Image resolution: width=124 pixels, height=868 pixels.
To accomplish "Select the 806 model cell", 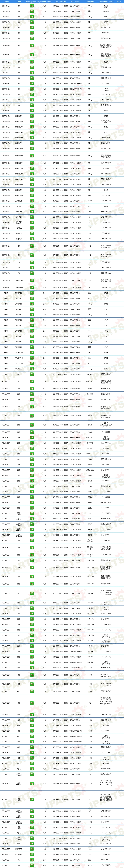I will pyautogui.click(x=19, y=844).
